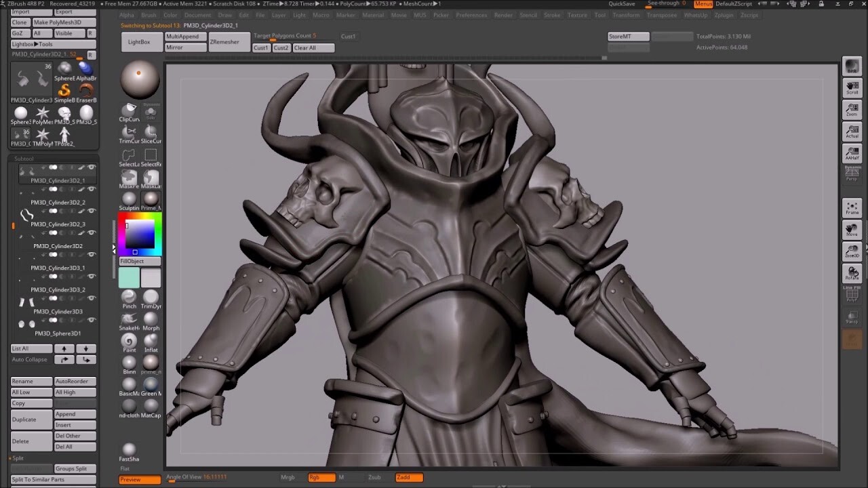Choose the SelectLasso brush
The width and height of the screenshot is (868, 488).
pos(127,156)
